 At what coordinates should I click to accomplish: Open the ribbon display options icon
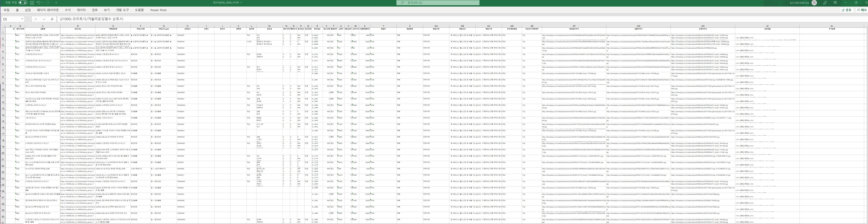click(x=835, y=3)
